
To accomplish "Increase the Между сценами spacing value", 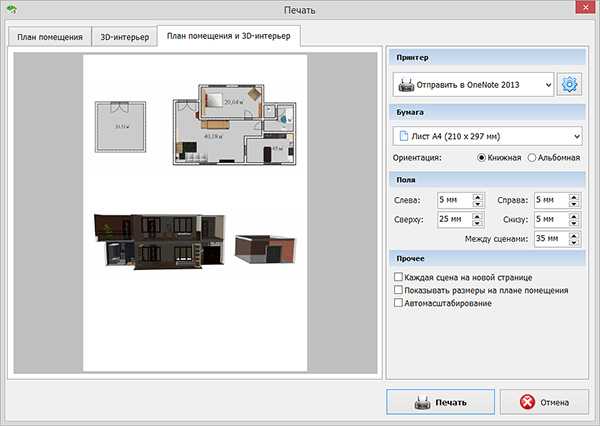I will 573,235.
